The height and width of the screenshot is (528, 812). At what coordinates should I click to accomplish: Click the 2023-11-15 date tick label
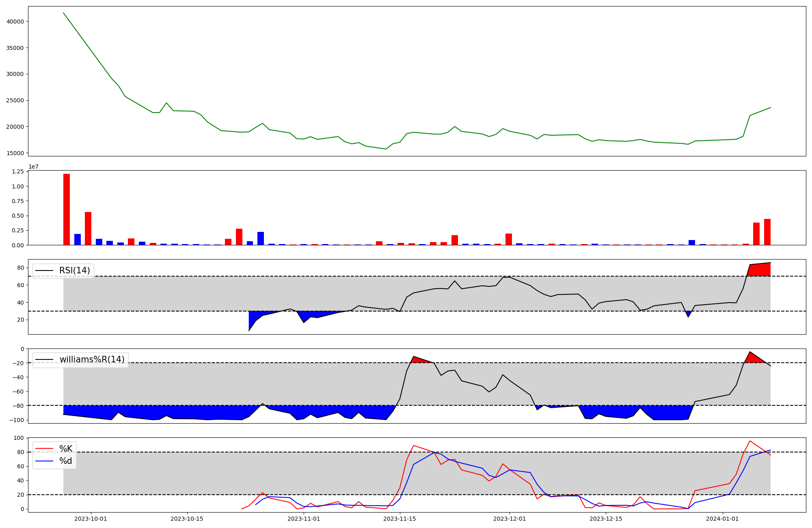coord(400,519)
